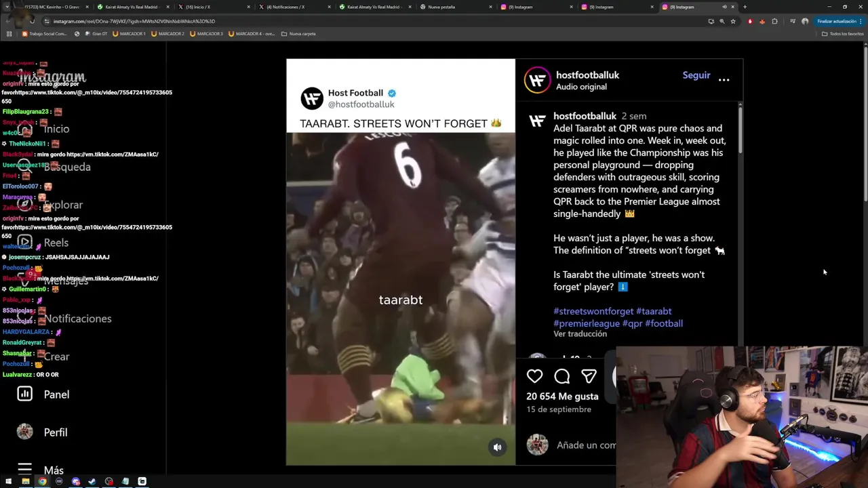Click the comments panel scrollbar
This screenshot has width=868, height=488.
[740, 129]
